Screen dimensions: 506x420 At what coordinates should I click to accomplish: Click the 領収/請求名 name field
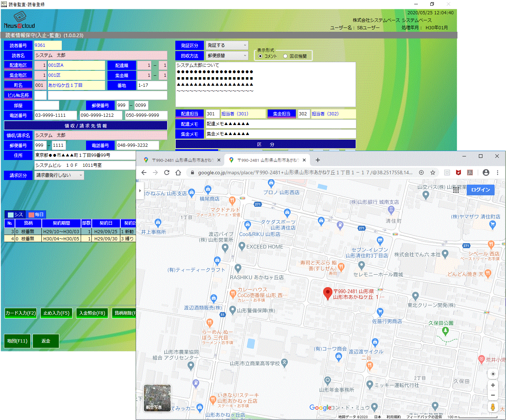pyautogui.click(x=101, y=135)
